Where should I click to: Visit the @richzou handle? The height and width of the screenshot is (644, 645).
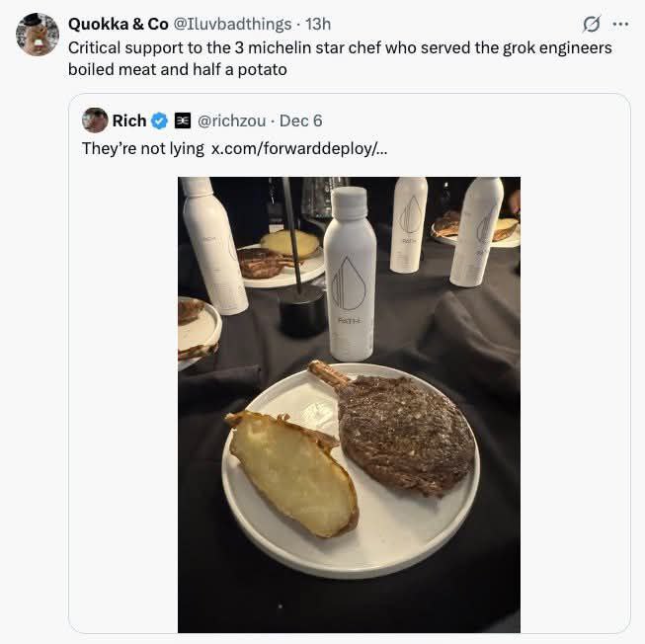231,121
